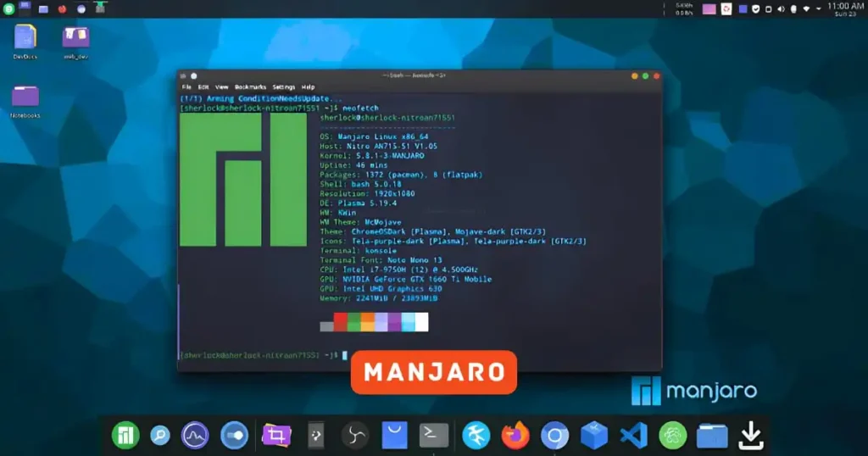Open Visual Studio Code from the dock
The width and height of the screenshot is (868, 456).
click(x=633, y=436)
